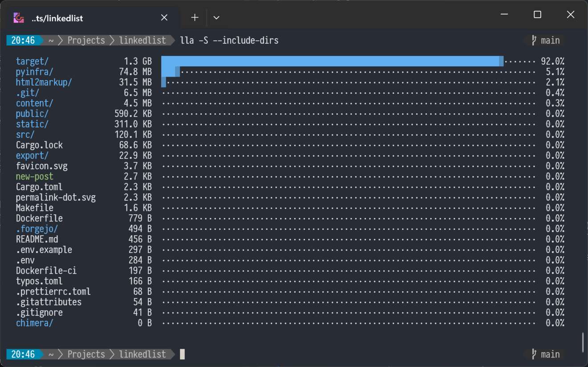Click the 92.0% percentage value

[x=553, y=61]
